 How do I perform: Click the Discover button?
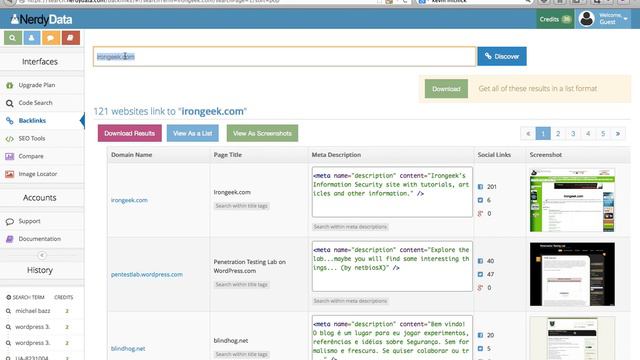pos(502,56)
